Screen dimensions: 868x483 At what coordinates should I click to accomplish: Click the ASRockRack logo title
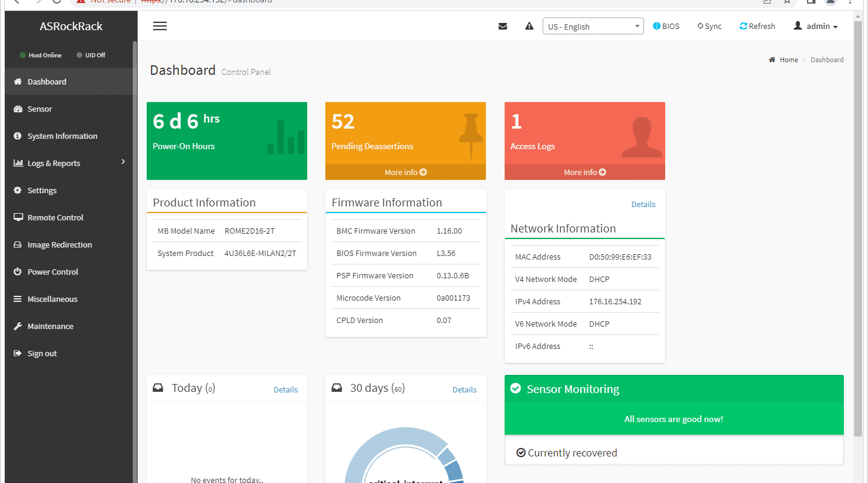(x=71, y=26)
